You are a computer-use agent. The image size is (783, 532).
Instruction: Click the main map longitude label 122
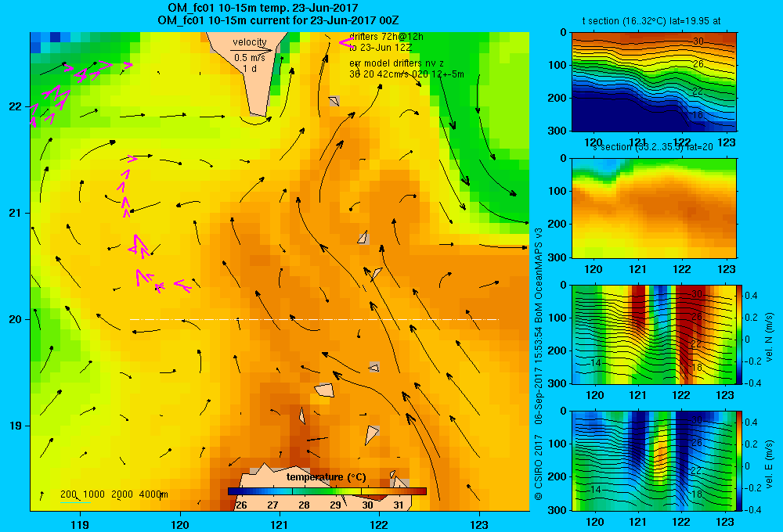[380, 524]
